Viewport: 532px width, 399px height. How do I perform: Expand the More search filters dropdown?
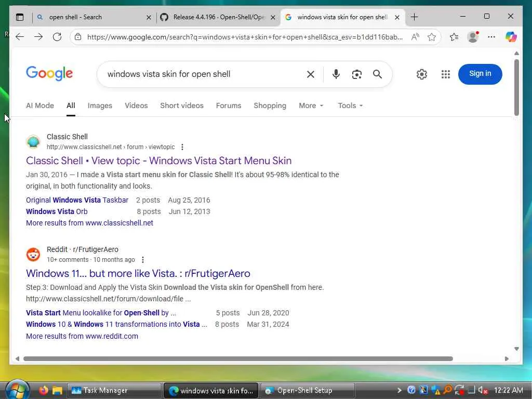pos(311,105)
